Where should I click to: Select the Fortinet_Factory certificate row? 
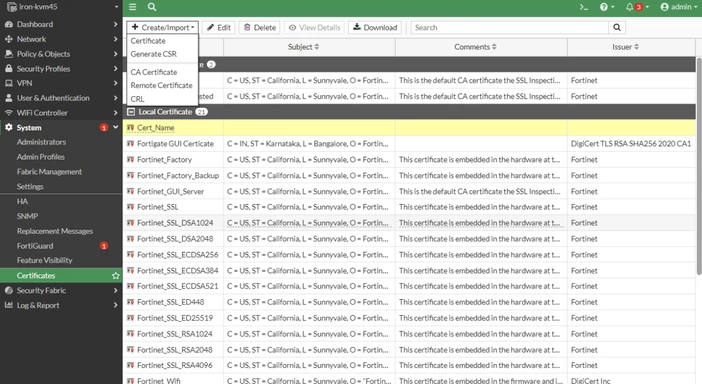409,159
